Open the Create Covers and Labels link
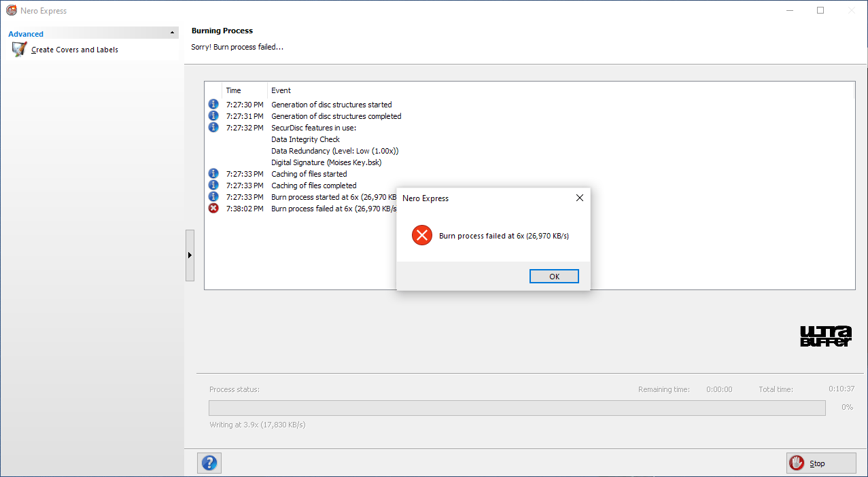Screen dimensions: 868x477 (75, 50)
